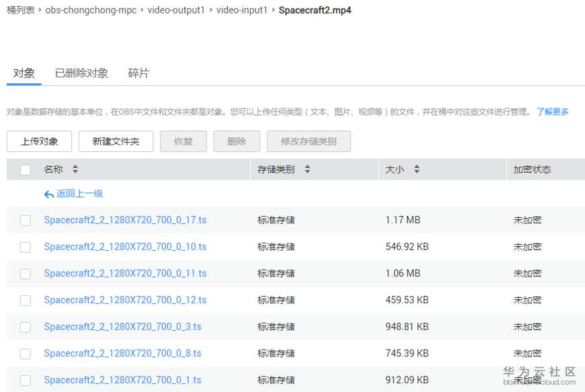Screen dimensions: 585x392
Task: Click the 恢复 button
Action: pos(183,141)
